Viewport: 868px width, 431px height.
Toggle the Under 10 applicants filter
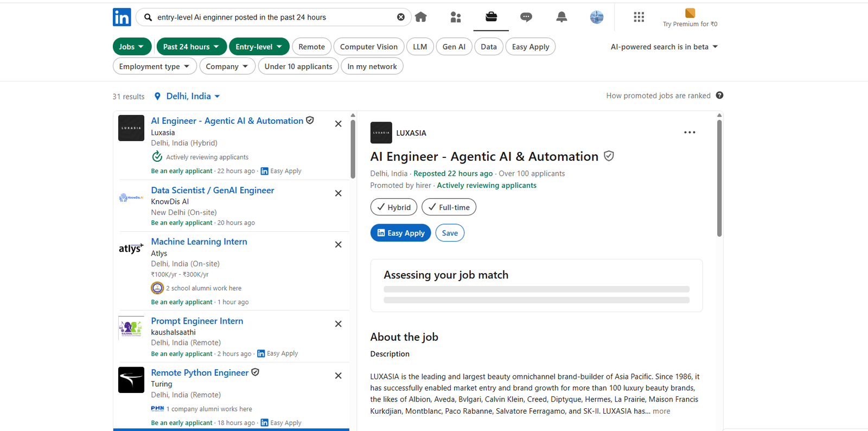click(298, 66)
